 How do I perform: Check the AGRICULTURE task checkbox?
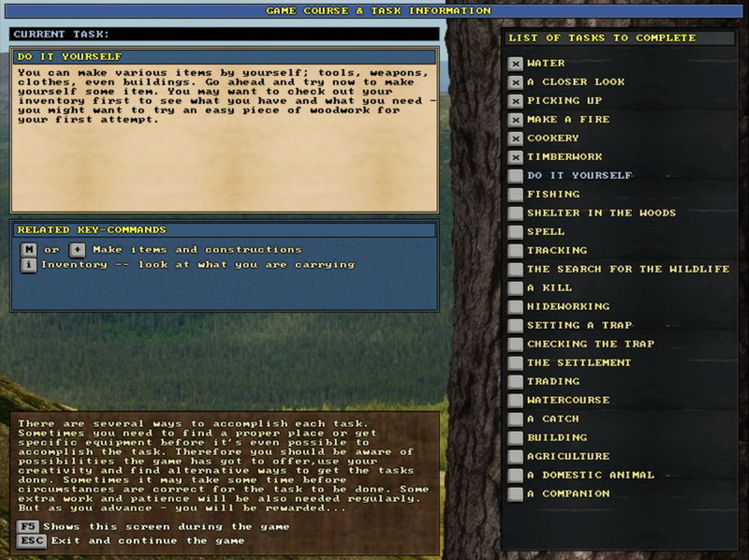[513, 456]
